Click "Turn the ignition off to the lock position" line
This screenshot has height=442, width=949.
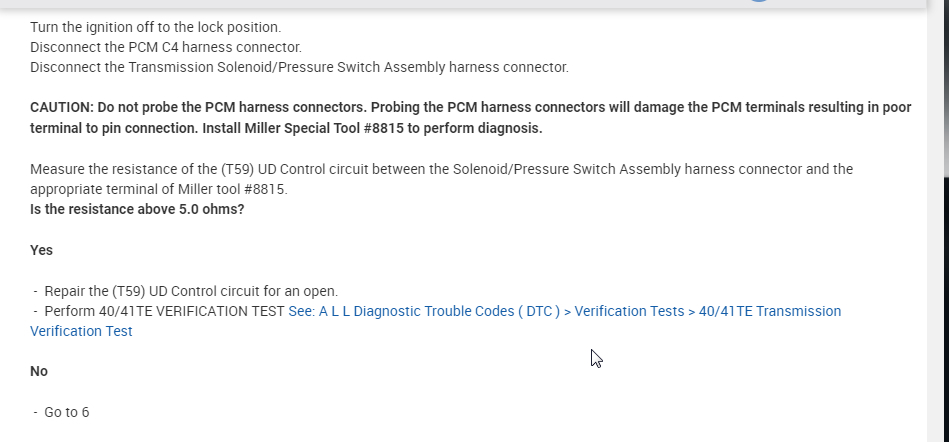click(155, 27)
